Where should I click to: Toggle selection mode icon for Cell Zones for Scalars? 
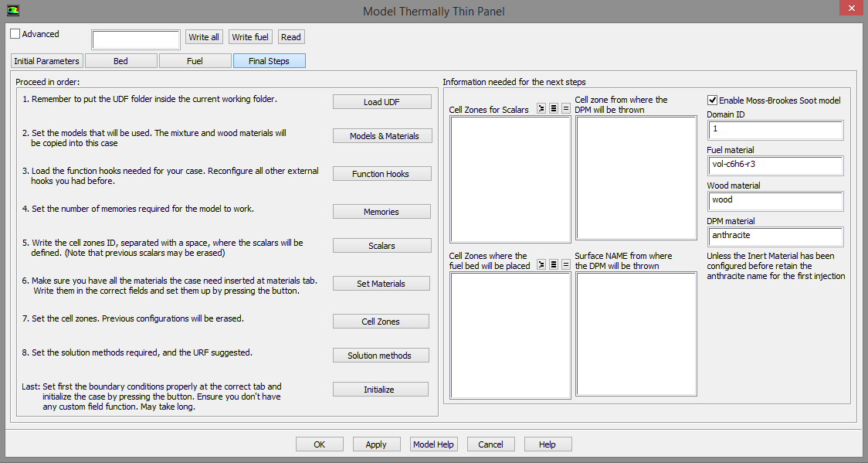pos(541,108)
